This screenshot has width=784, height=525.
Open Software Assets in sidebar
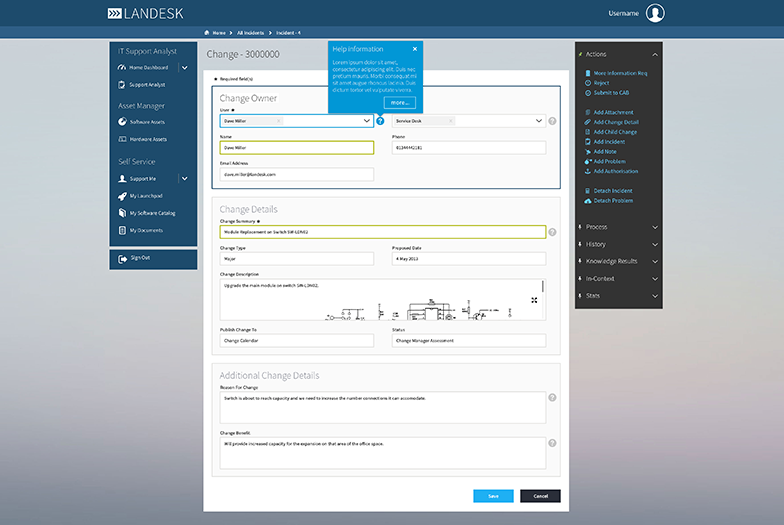coord(147,122)
